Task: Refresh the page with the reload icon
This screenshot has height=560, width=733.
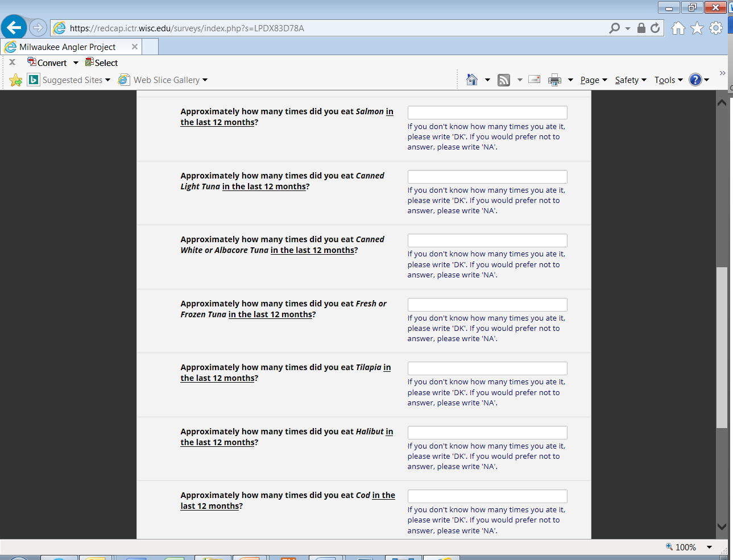Action: [655, 28]
